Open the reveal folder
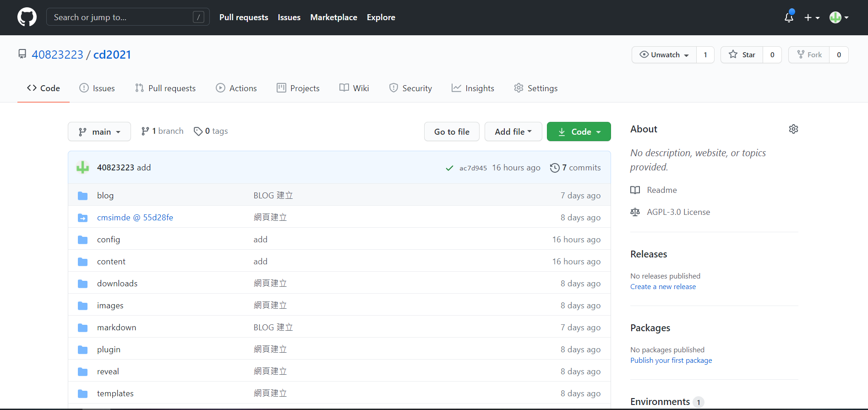This screenshot has width=868, height=410. [x=108, y=372]
